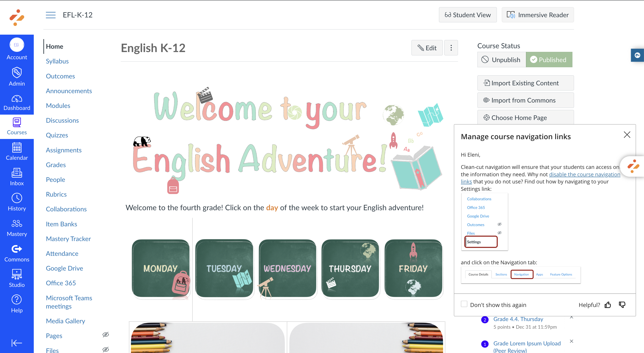Screen dimensions: 644x353
Task: Open the Inbox icon
Action: tap(17, 173)
